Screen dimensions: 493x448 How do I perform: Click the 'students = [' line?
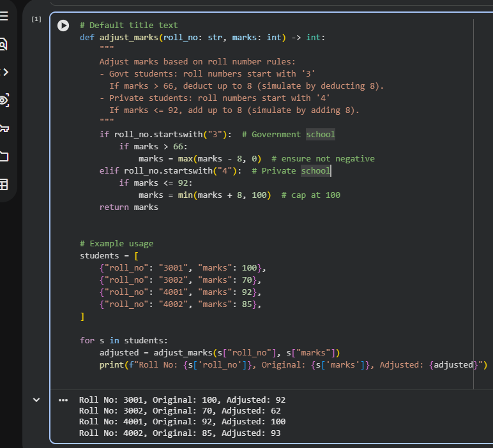tap(109, 256)
